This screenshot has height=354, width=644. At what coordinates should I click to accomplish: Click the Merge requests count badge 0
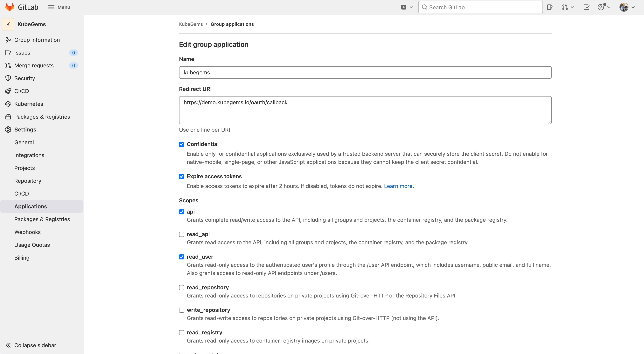(x=73, y=65)
